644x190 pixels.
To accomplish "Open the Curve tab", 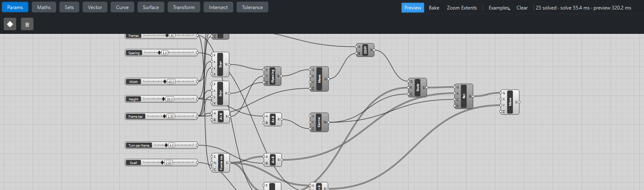I will point(122,7).
